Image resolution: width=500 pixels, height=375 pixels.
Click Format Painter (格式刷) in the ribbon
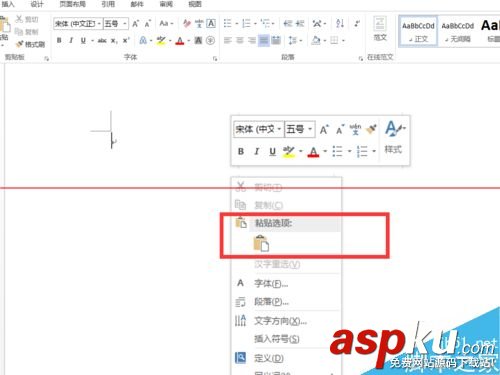(30, 44)
